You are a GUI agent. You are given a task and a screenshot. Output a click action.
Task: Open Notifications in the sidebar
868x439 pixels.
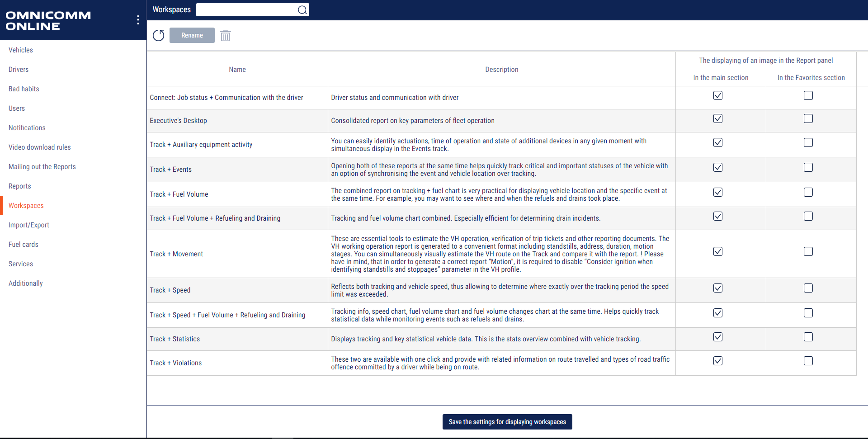27,128
